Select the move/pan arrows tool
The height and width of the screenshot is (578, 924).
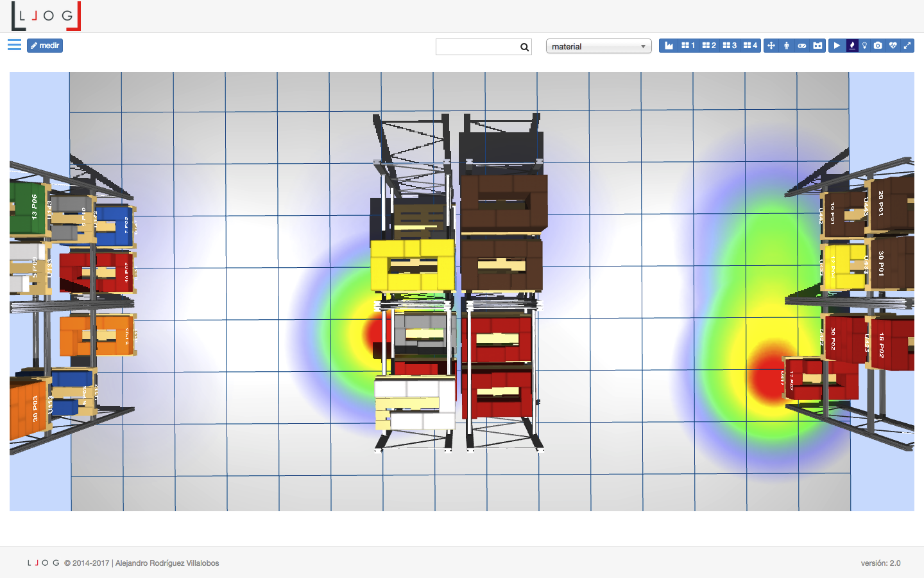(771, 46)
